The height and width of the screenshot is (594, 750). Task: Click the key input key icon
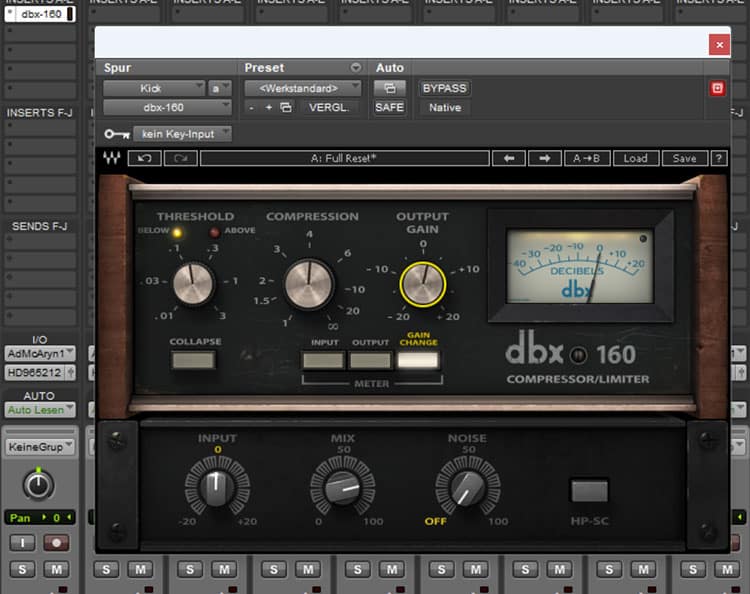(117, 134)
